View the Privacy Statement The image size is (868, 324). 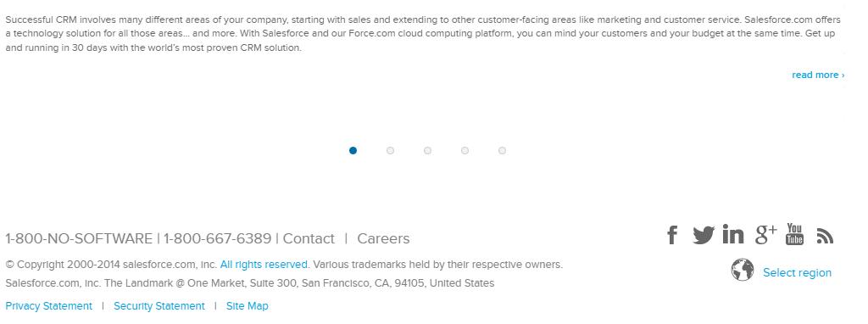pyautogui.click(x=48, y=305)
